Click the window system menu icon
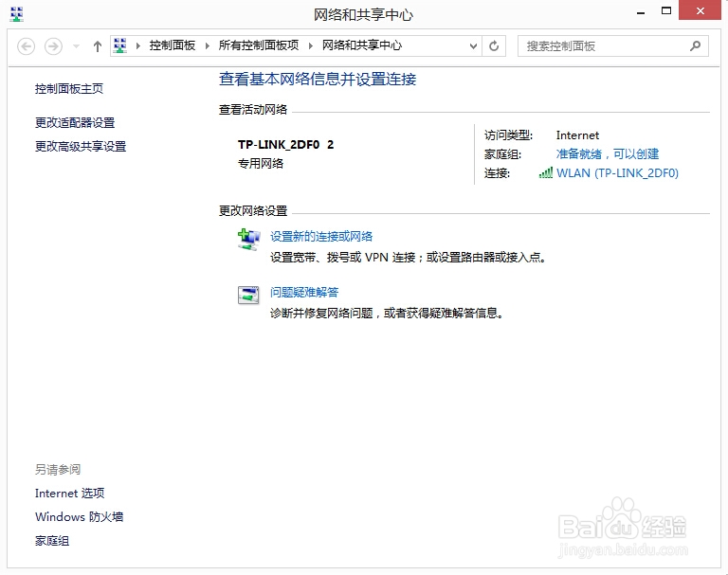Screen dimensions: 728x575 pyautogui.click(x=16, y=14)
